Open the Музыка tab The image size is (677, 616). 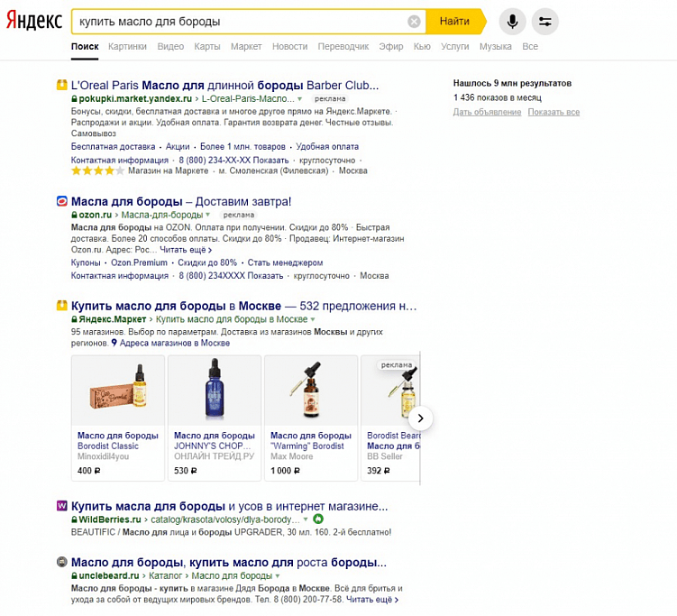pyautogui.click(x=495, y=46)
